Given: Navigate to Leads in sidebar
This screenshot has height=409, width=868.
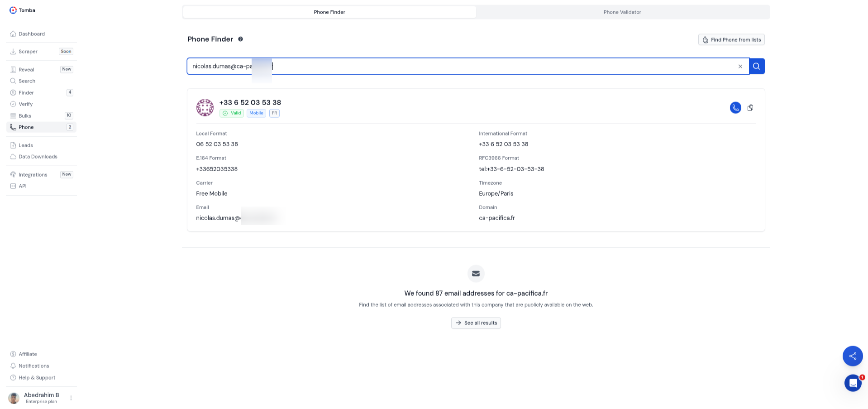Looking at the screenshot, I should tap(26, 145).
